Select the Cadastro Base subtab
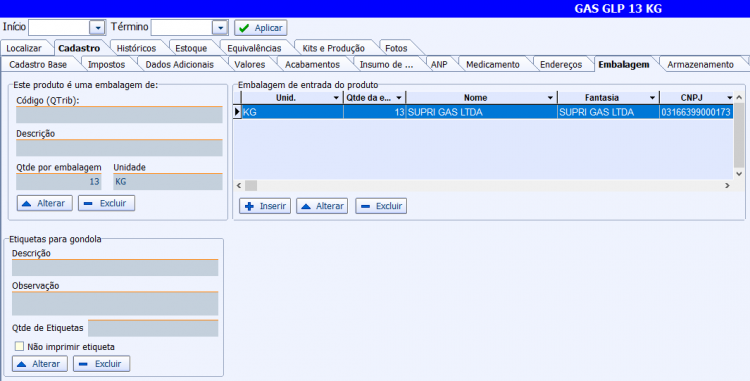Viewport: 750px width, 381px height. coord(38,65)
